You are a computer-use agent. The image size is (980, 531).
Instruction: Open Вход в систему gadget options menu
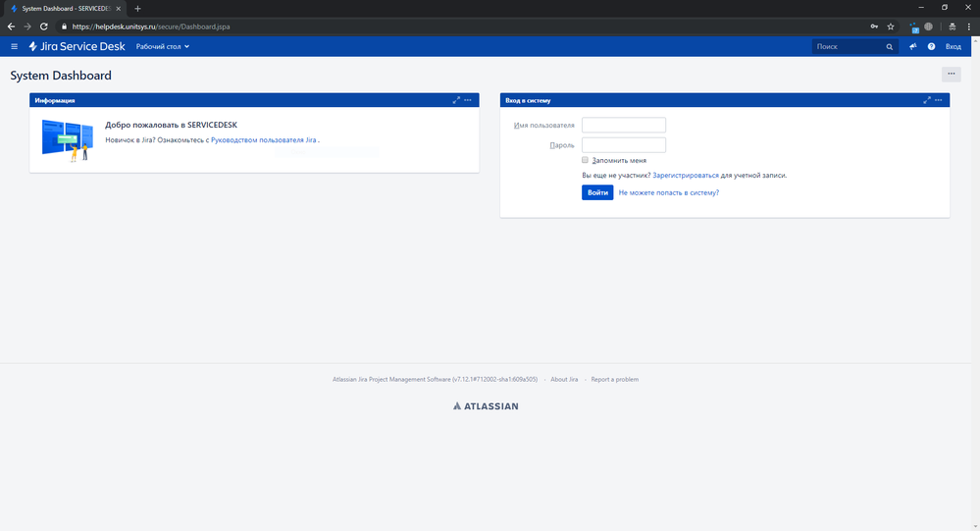(938, 100)
